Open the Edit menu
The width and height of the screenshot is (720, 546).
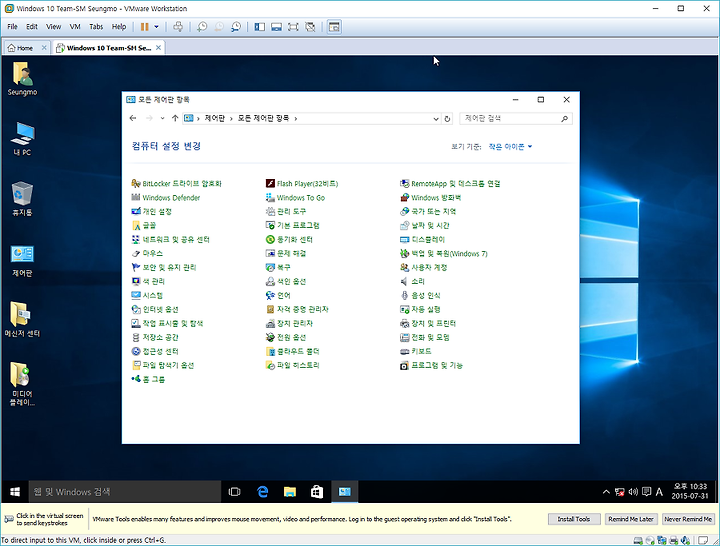[32, 27]
